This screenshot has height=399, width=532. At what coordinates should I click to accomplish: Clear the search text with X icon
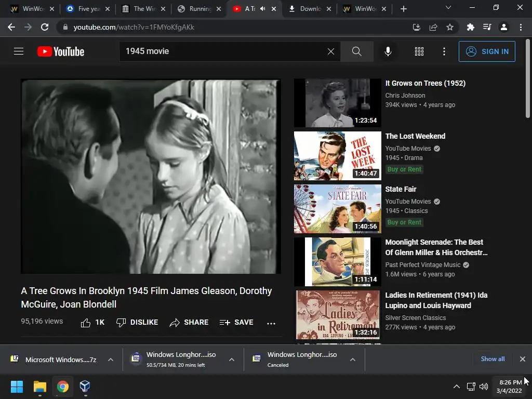click(x=331, y=51)
